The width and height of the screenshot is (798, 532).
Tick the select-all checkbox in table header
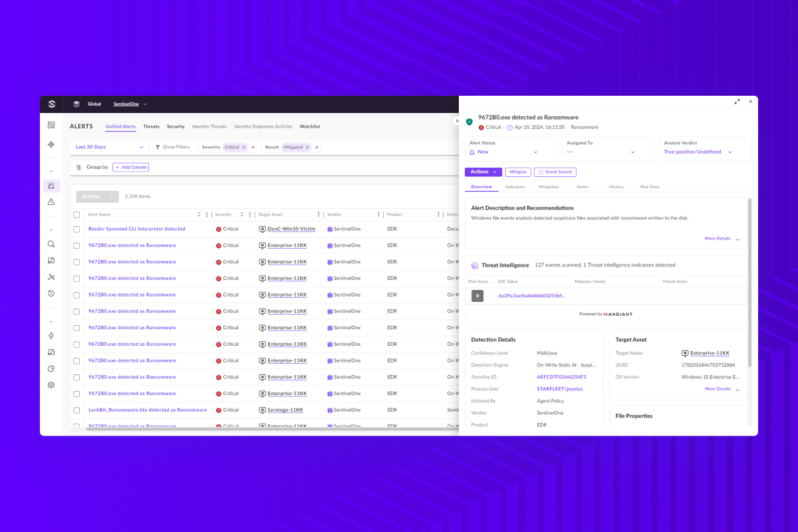76,215
